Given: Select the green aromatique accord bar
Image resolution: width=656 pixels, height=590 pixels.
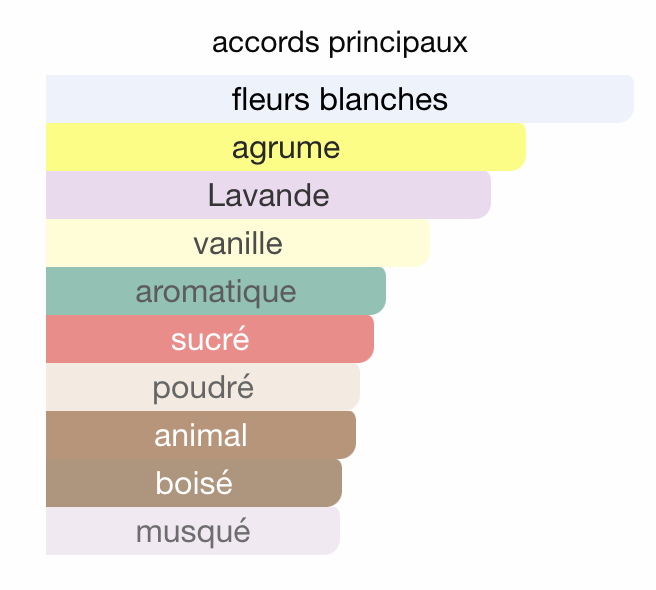Looking at the screenshot, I should (x=216, y=291).
